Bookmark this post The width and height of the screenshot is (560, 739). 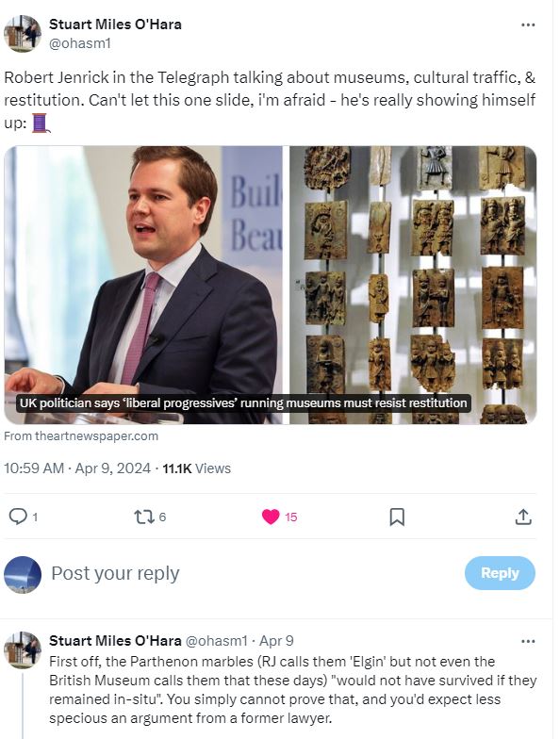pos(397,517)
